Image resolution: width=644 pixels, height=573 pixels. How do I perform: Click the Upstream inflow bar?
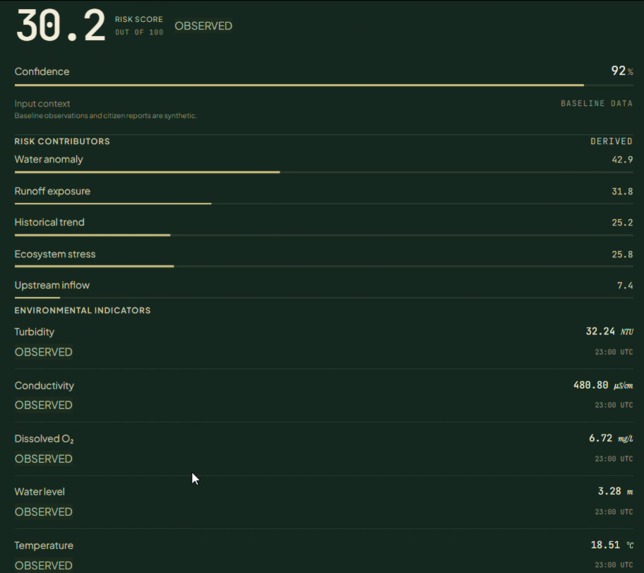[324, 297]
